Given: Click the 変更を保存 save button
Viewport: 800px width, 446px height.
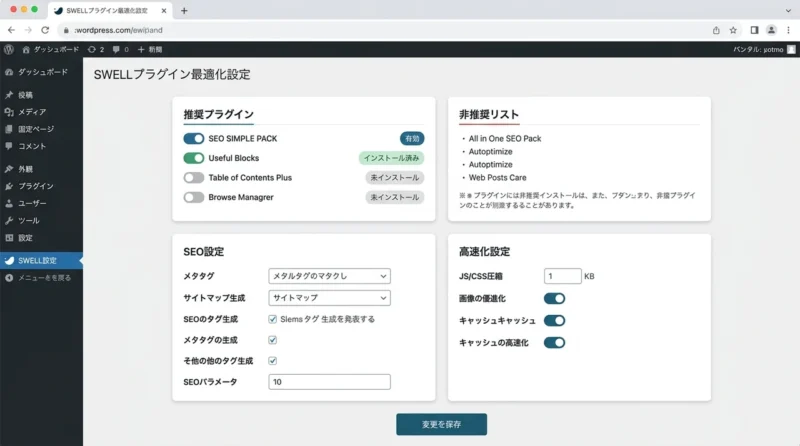Looking at the screenshot, I should [x=441, y=425].
